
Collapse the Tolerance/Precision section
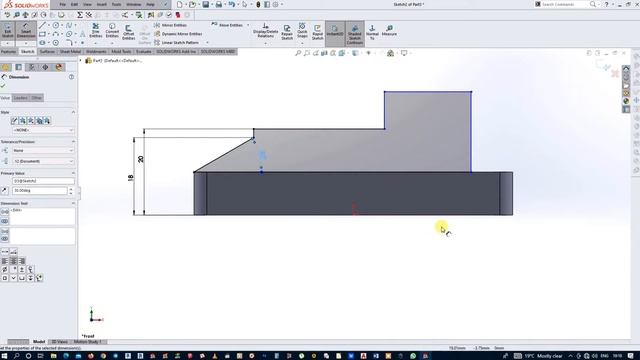[x=73, y=142]
